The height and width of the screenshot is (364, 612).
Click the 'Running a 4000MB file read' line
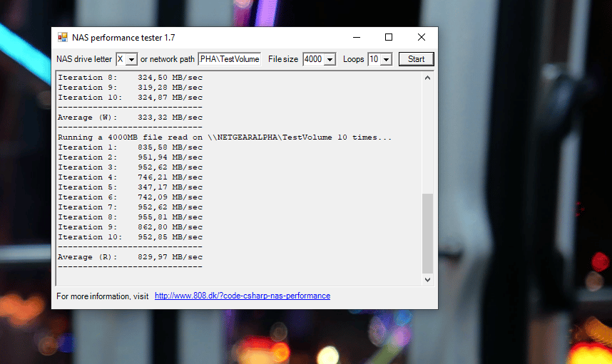[x=225, y=137]
